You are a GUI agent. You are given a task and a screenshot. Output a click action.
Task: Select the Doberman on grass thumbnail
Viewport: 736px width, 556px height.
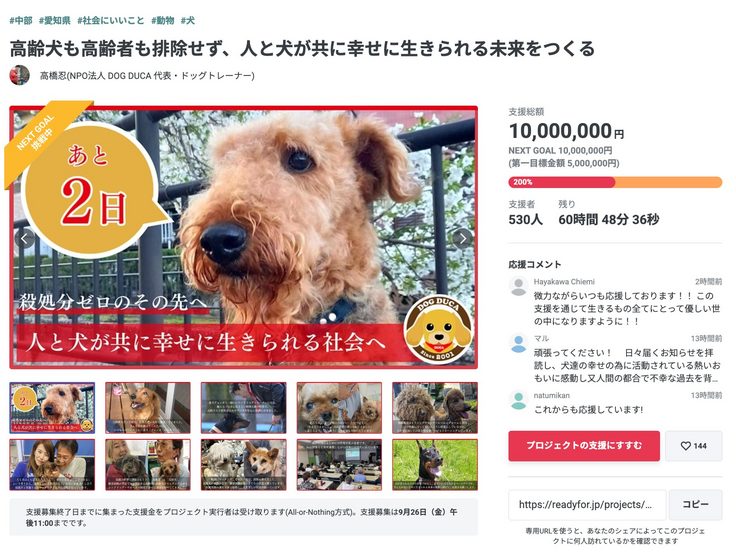[435, 465]
